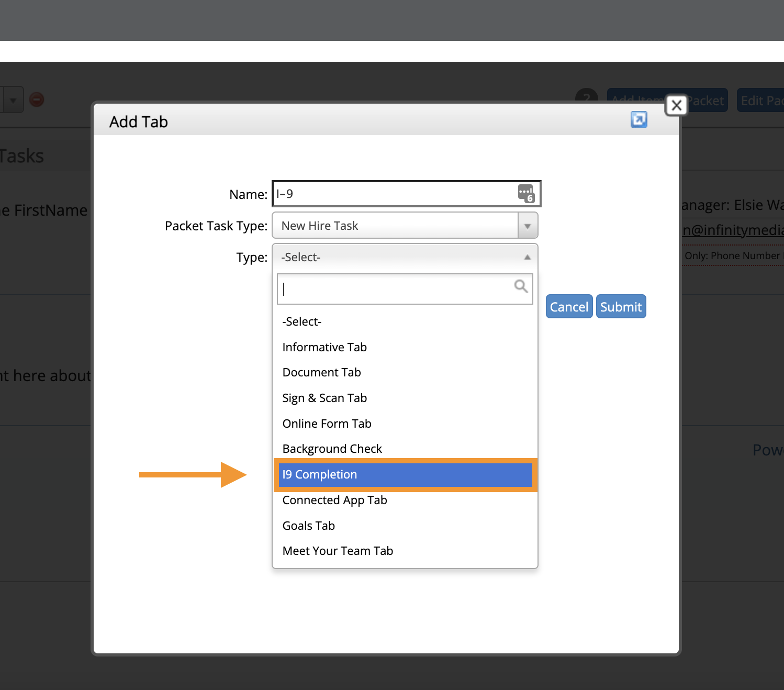Viewport: 784px width, 690px height.
Task: Open the Packet Task Type dropdown arrow
Action: [528, 226]
